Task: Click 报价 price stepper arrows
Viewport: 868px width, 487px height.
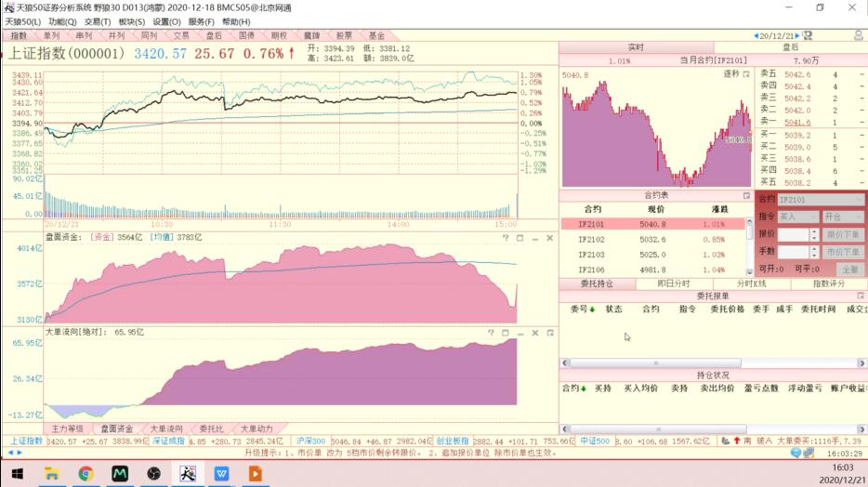Action: tap(814, 234)
